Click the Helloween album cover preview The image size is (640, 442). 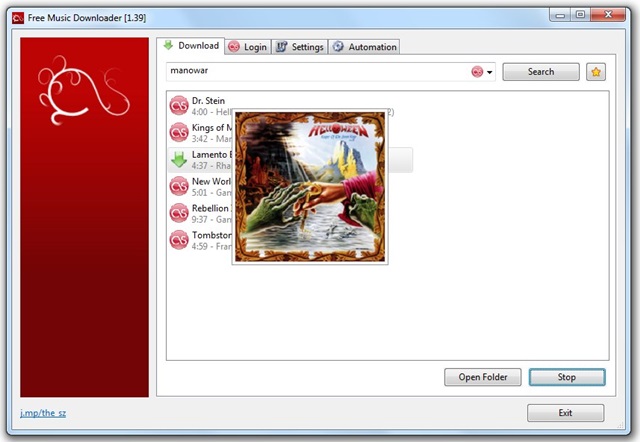(x=310, y=187)
